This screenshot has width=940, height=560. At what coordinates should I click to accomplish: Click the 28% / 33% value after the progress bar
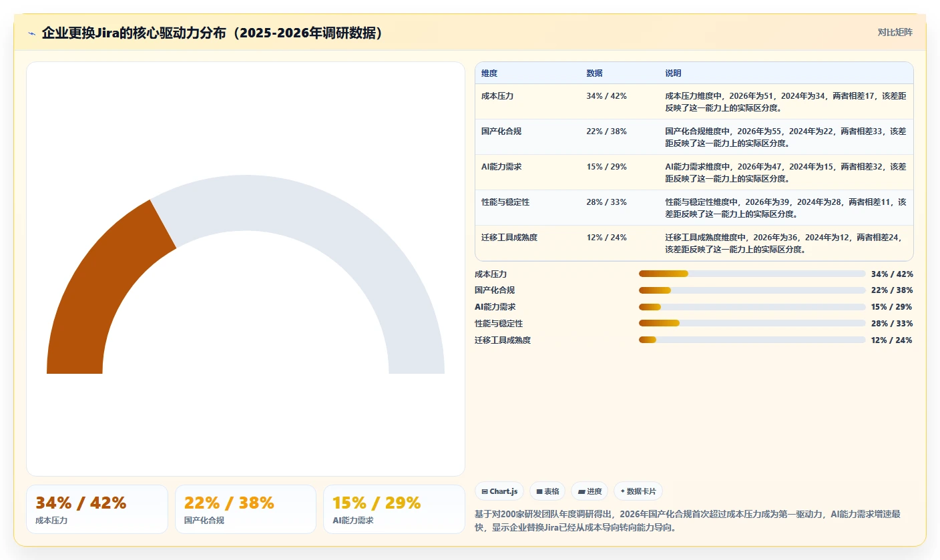(892, 323)
